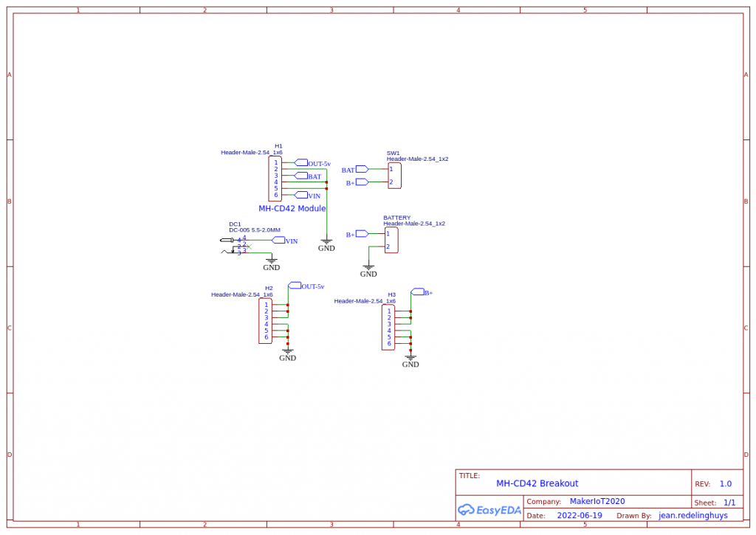Select the BAT net port left of SW1
The image size is (756, 535).
pyautogui.click(x=355, y=170)
